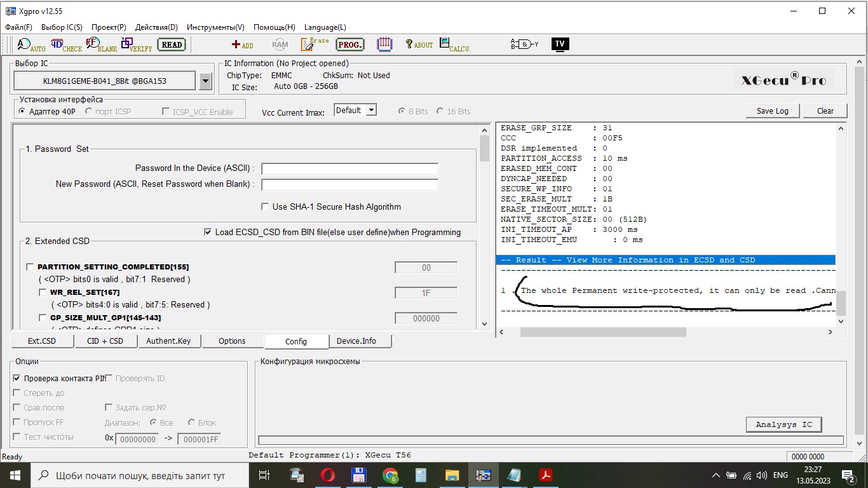Open Opera browser from the taskbar
Screen dimensions: 868x488
pyautogui.click(x=328, y=475)
